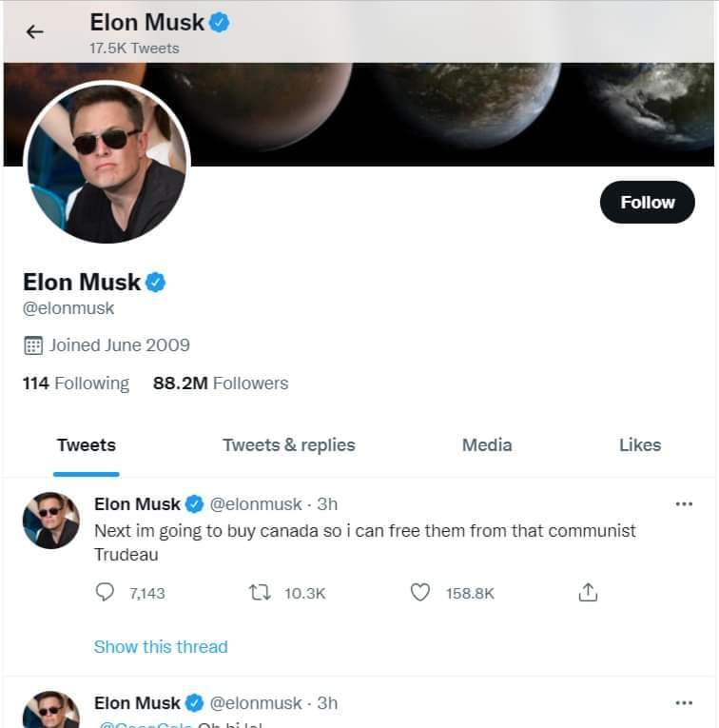Expand with Show this thread

point(161,646)
